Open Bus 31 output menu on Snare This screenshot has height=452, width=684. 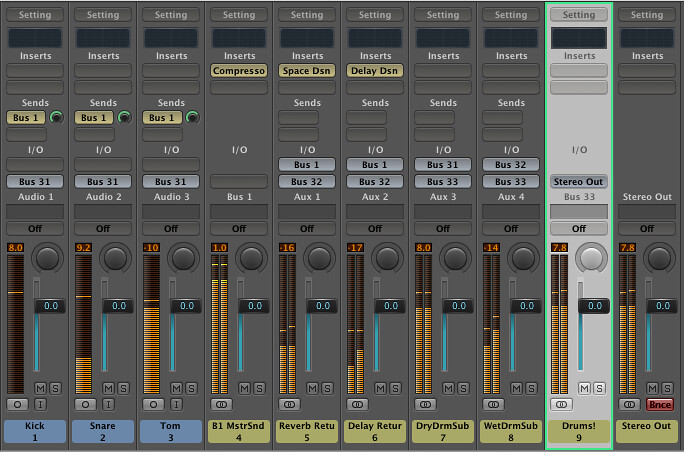pyautogui.click(x=103, y=182)
